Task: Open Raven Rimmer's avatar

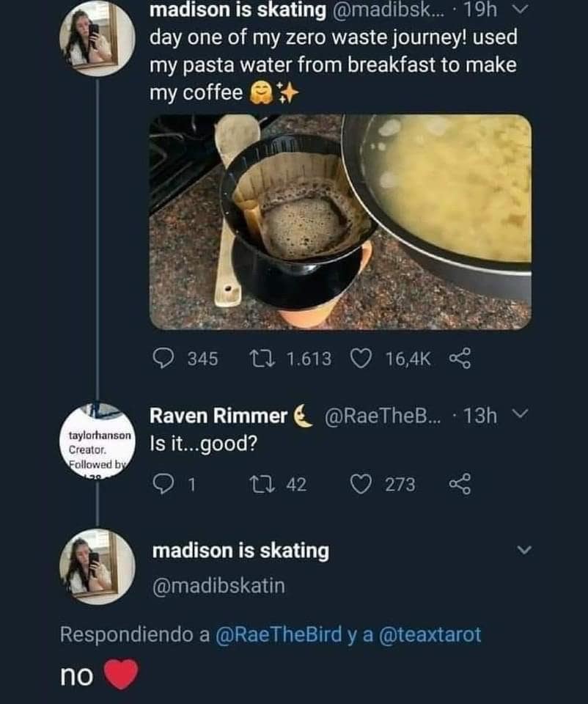Action: (x=97, y=439)
